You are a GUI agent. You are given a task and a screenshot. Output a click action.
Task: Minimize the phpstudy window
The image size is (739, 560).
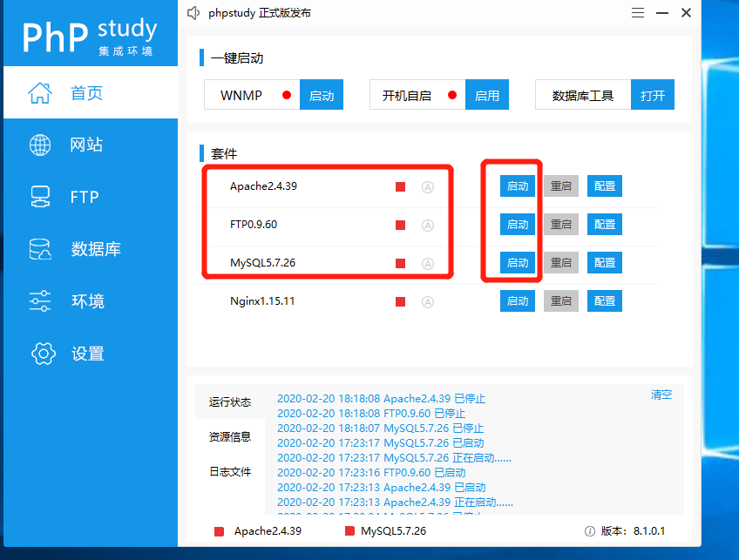coord(662,13)
